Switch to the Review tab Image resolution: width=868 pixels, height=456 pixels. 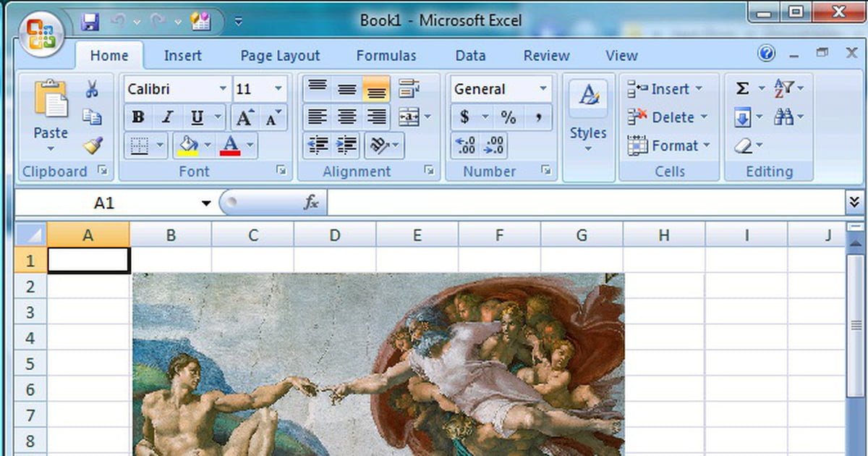(x=546, y=56)
